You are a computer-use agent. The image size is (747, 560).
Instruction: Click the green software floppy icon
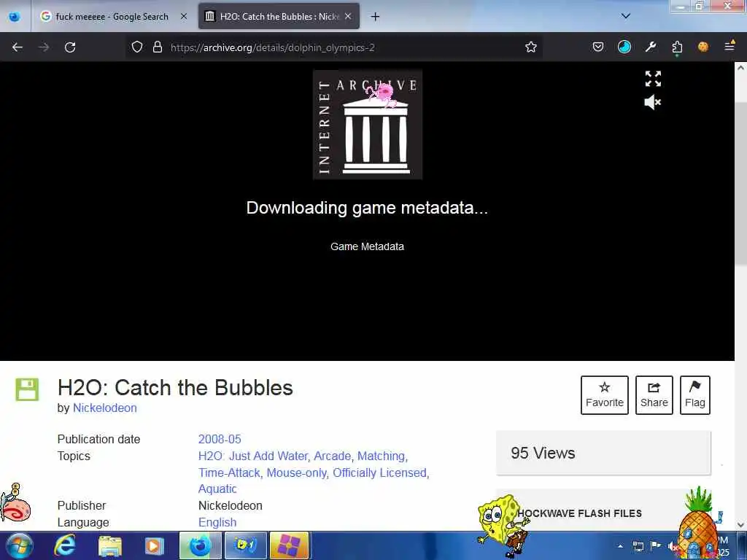27,389
